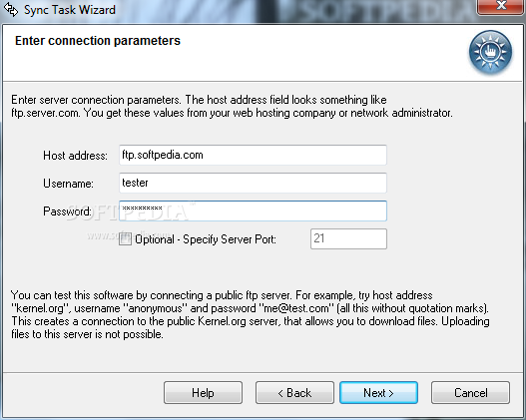This screenshot has height=420, width=526.
Task: Click the "Enter connection parameters" heading
Action: pyautogui.click(x=98, y=41)
